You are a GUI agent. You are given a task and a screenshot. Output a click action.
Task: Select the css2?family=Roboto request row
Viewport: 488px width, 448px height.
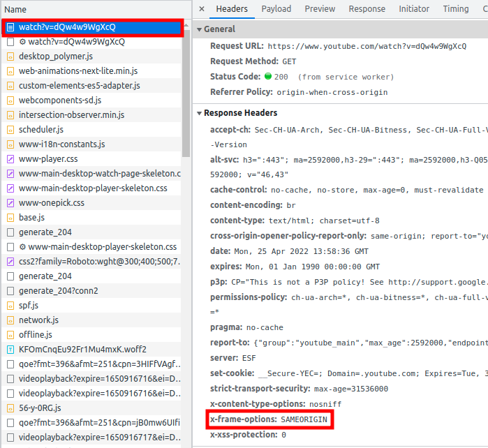point(98,262)
